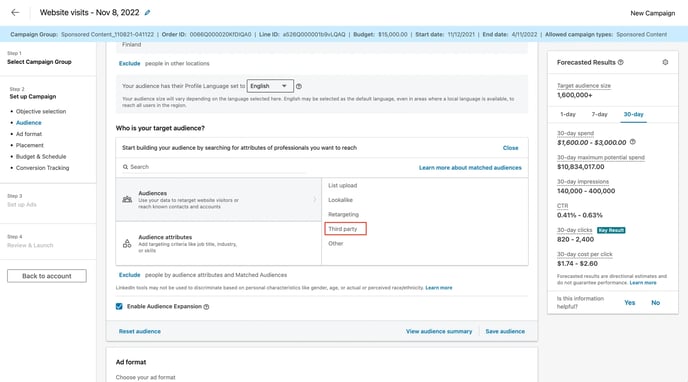Switch to the 7-day forecast tab
This screenshot has height=382, width=688.
coord(599,114)
